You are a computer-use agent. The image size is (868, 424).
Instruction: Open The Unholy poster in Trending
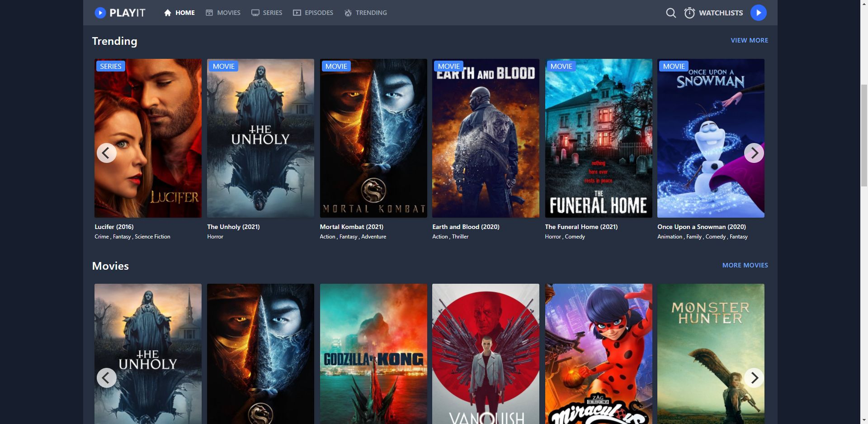click(260, 138)
